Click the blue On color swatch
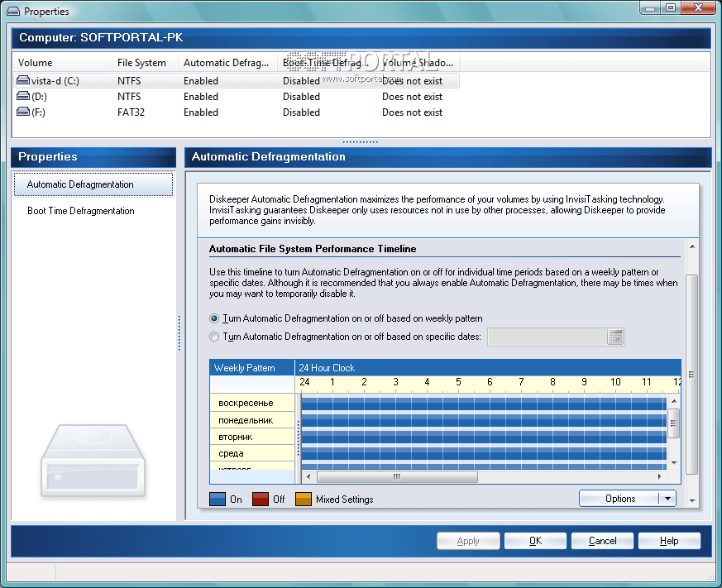This screenshot has width=722, height=588. [x=218, y=499]
